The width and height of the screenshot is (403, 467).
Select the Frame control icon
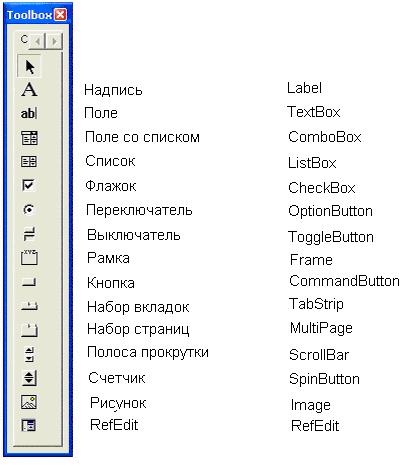[x=29, y=257]
